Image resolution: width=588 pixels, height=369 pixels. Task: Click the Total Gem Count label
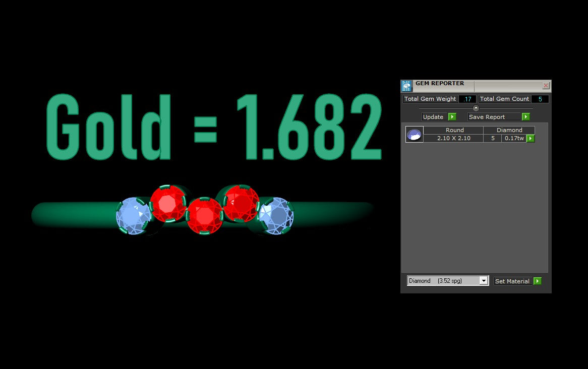point(504,99)
